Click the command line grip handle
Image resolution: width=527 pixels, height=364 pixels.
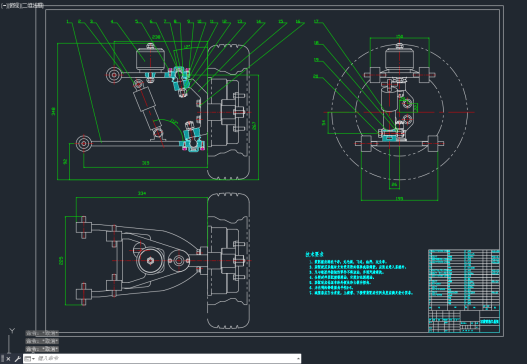2,359
